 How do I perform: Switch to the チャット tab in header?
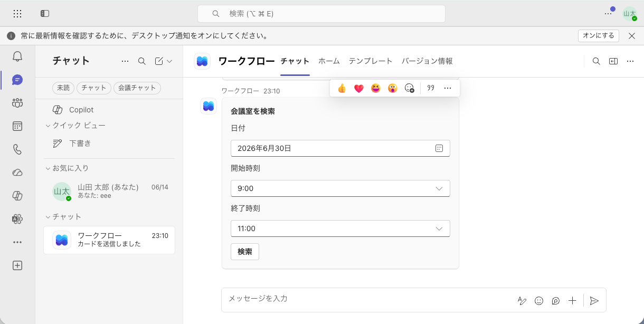pos(295,61)
